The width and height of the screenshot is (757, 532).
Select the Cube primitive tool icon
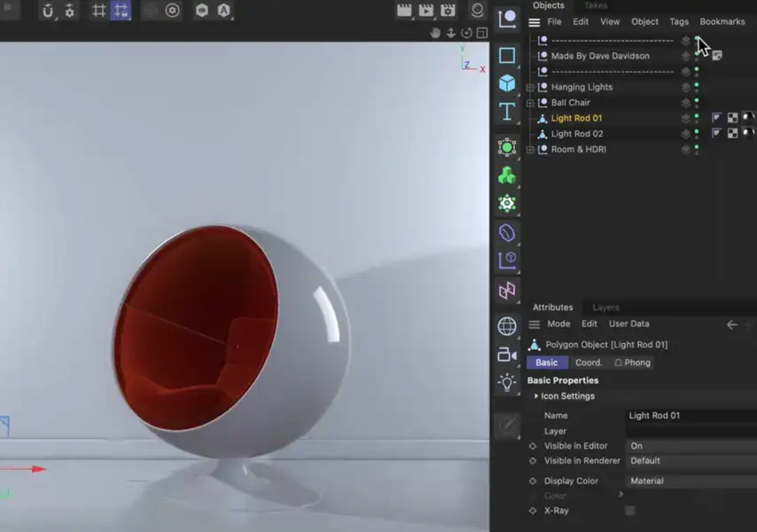(507, 83)
